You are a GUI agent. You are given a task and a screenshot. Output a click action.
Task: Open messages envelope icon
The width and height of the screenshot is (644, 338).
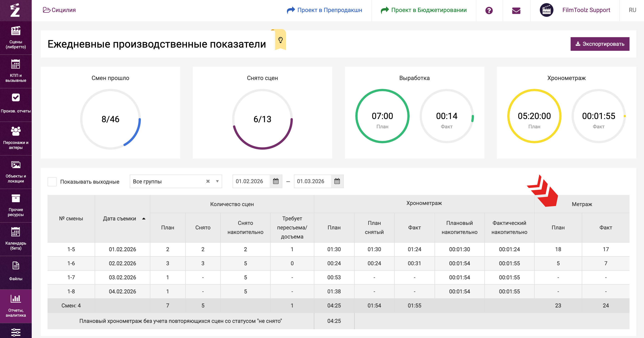point(516,10)
